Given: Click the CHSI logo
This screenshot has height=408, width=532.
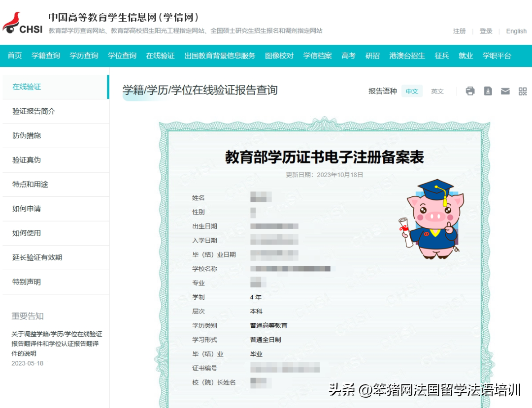Looking at the screenshot, I should tap(23, 24).
